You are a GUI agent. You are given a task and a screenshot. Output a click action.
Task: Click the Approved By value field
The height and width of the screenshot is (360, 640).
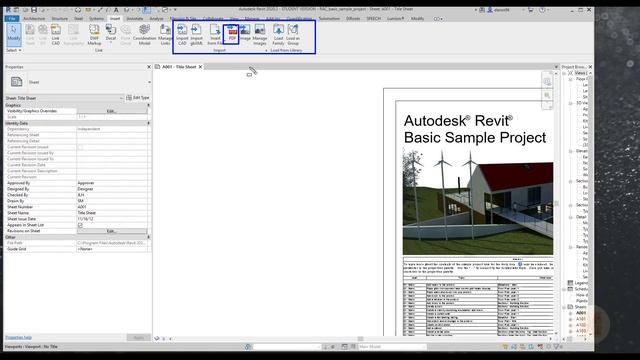point(112,183)
